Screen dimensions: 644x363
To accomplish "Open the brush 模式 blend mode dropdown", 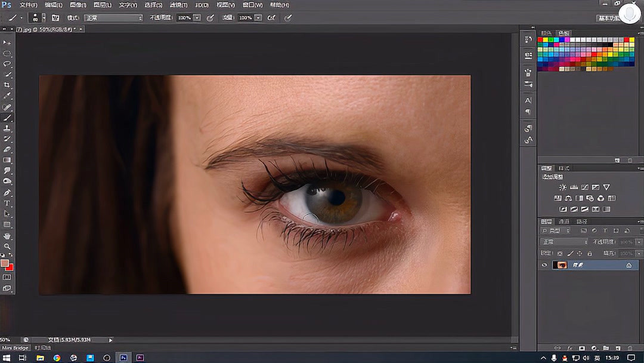I will pos(113,18).
